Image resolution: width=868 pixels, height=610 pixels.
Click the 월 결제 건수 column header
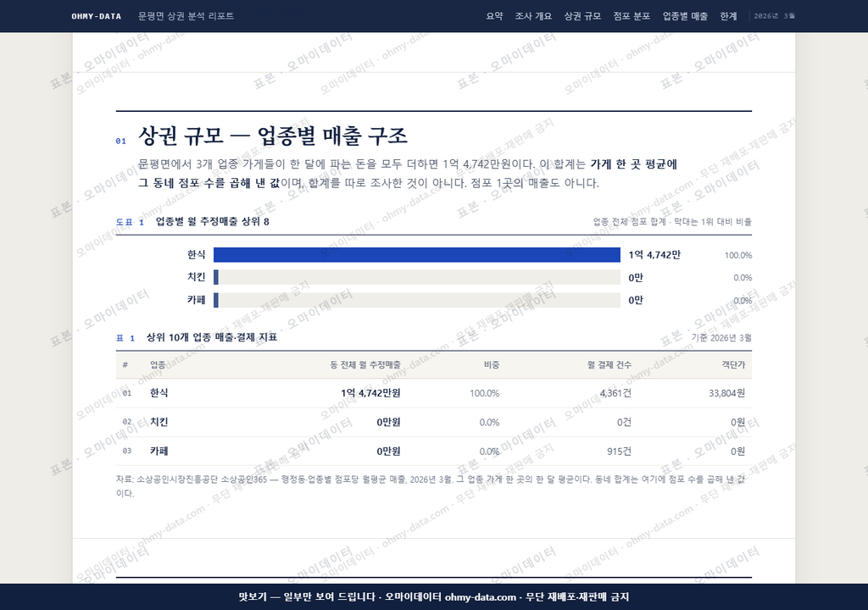pyautogui.click(x=609, y=365)
